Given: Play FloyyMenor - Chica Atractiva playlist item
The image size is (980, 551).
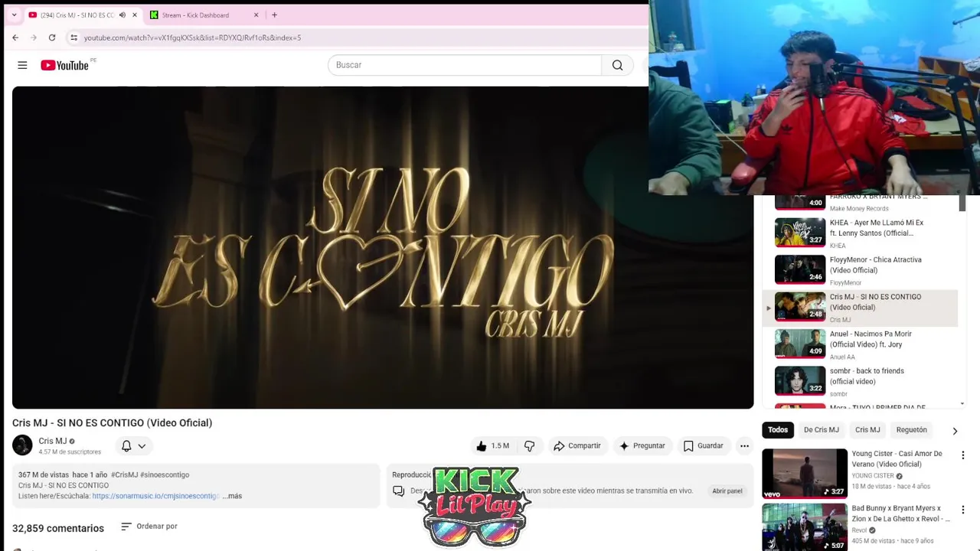Looking at the screenshot, I should (x=860, y=270).
